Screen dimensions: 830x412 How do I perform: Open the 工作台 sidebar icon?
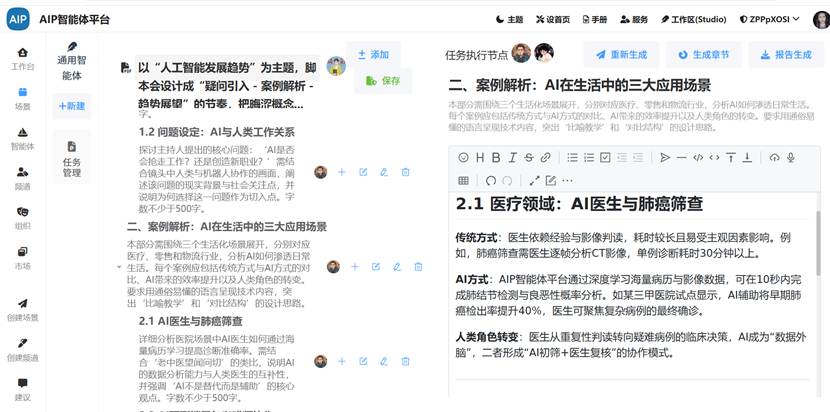point(22,59)
